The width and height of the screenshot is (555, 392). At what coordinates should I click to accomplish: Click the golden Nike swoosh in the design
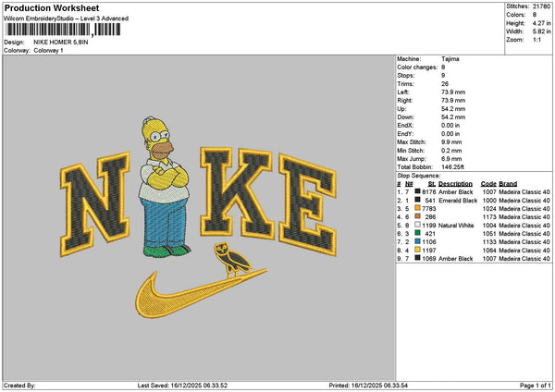pyautogui.click(x=201, y=294)
